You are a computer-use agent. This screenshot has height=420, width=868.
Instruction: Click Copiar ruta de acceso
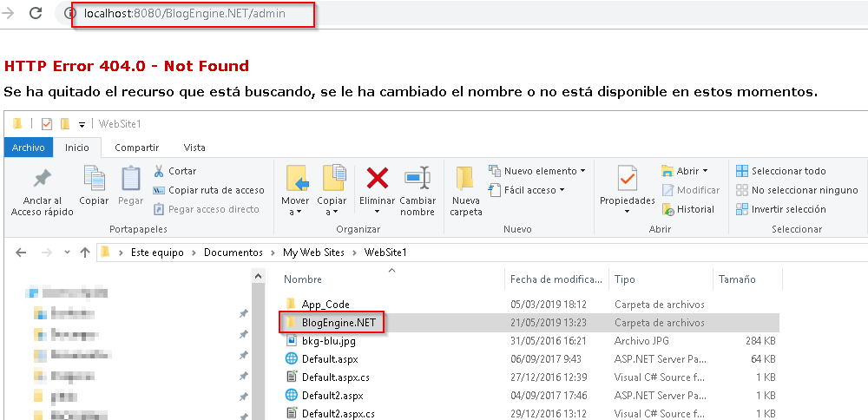(208, 190)
